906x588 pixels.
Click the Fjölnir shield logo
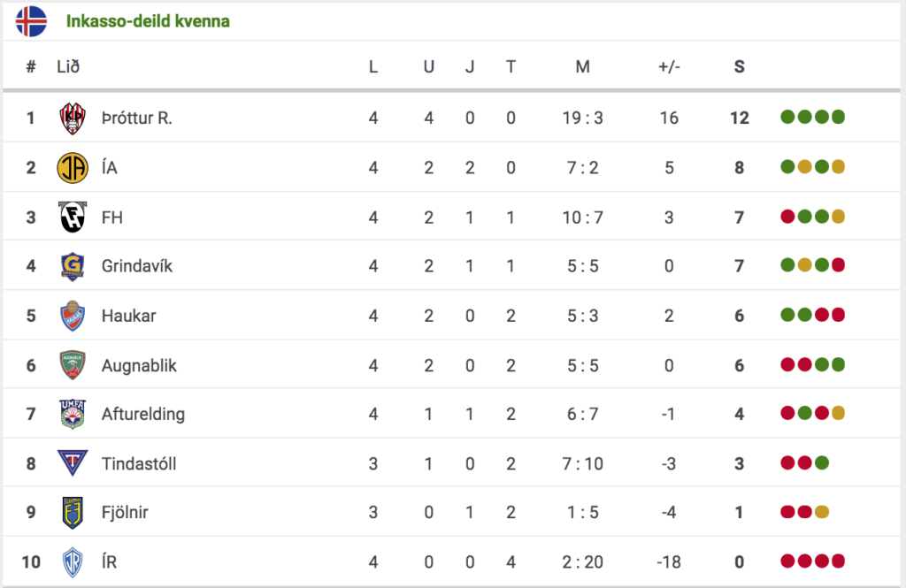[73, 513]
